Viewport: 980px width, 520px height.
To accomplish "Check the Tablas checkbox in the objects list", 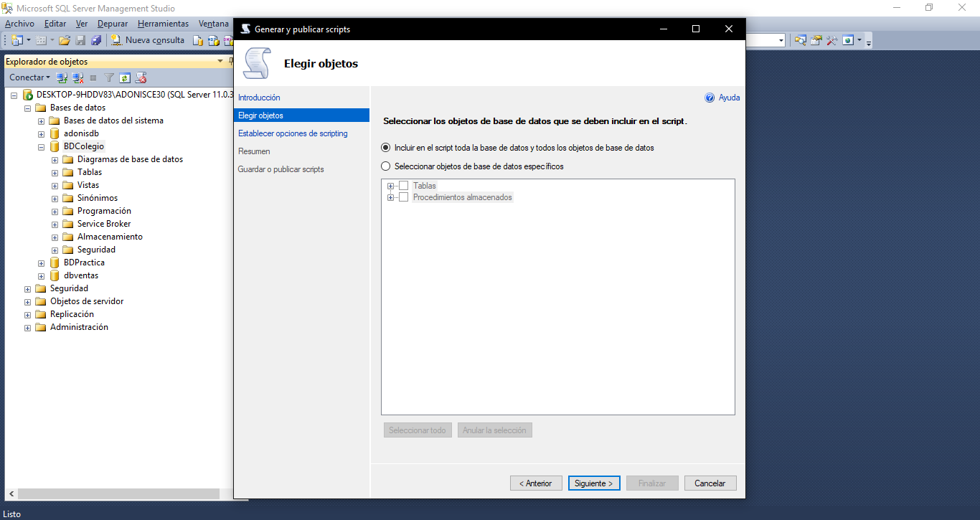I will (x=402, y=185).
